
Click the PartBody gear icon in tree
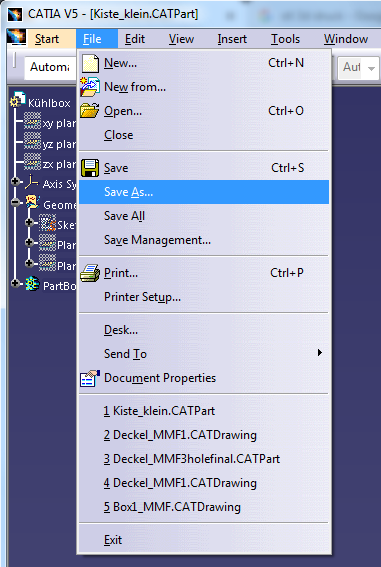(32, 285)
